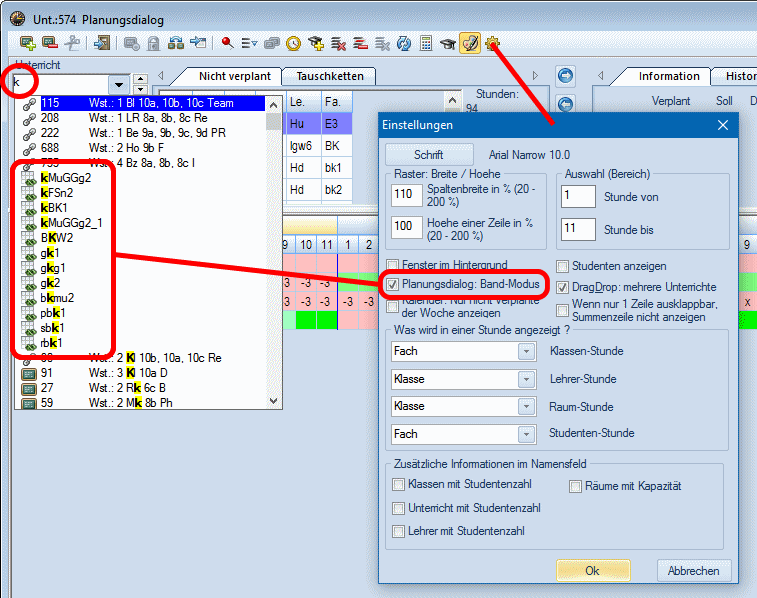757x598 pixels.
Task: Click the graduation cap icon
Action: pos(448,43)
